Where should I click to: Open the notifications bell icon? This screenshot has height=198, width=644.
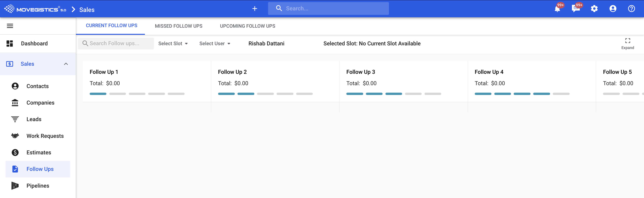[x=557, y=9]
